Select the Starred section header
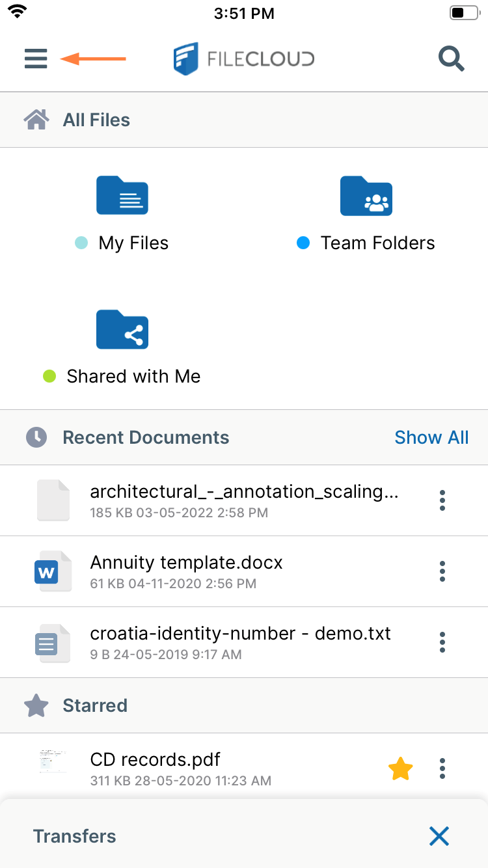This screenshot has height=868, width=488. click(95, 705)
